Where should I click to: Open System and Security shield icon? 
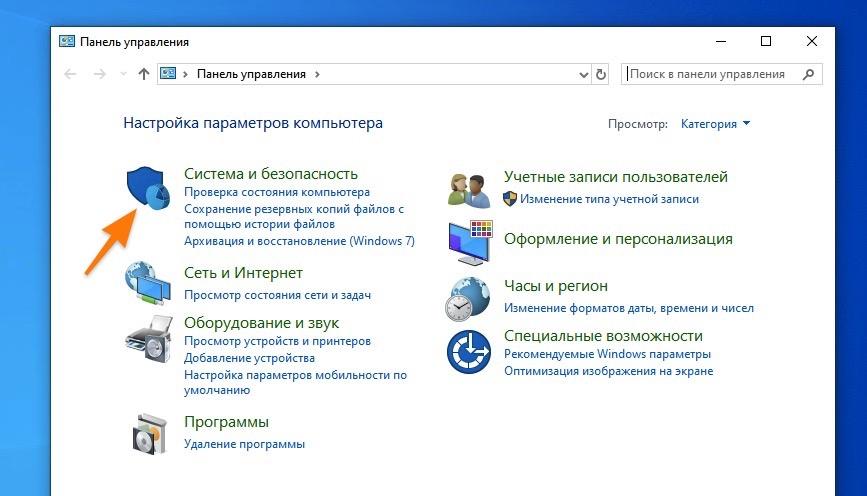148,188
